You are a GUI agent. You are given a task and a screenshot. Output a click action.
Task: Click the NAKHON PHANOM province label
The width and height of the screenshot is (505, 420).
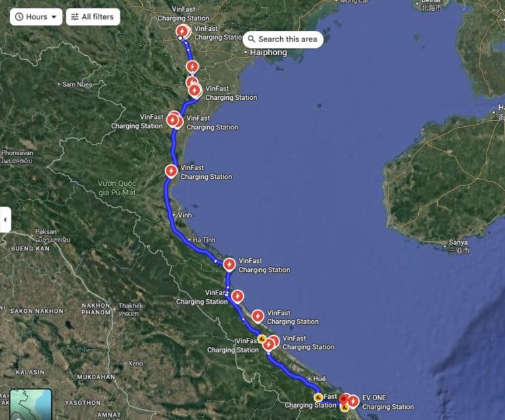click(x=96, y=309)
